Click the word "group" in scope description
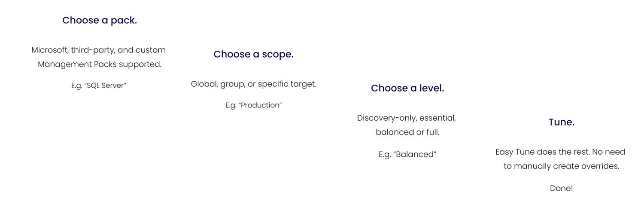 (233, 84)
